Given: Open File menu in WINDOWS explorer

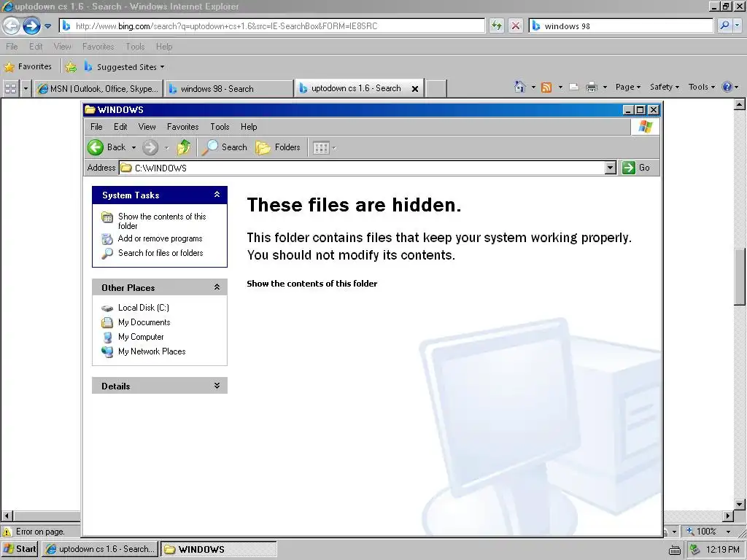Looking at the screenshot, I should pos(96,127).
